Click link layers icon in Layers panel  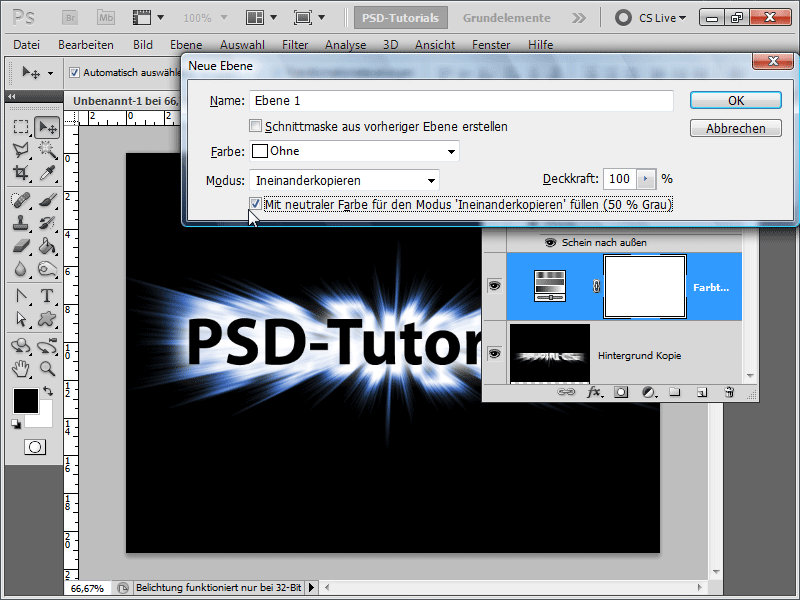[565, 392]
